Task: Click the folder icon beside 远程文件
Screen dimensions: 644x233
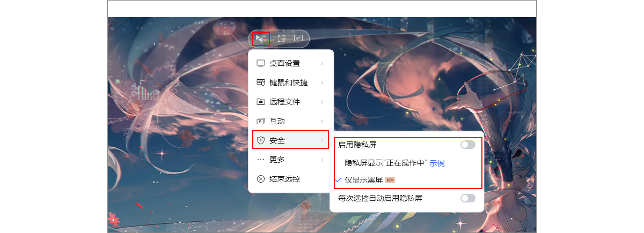Action: point(261,102)
